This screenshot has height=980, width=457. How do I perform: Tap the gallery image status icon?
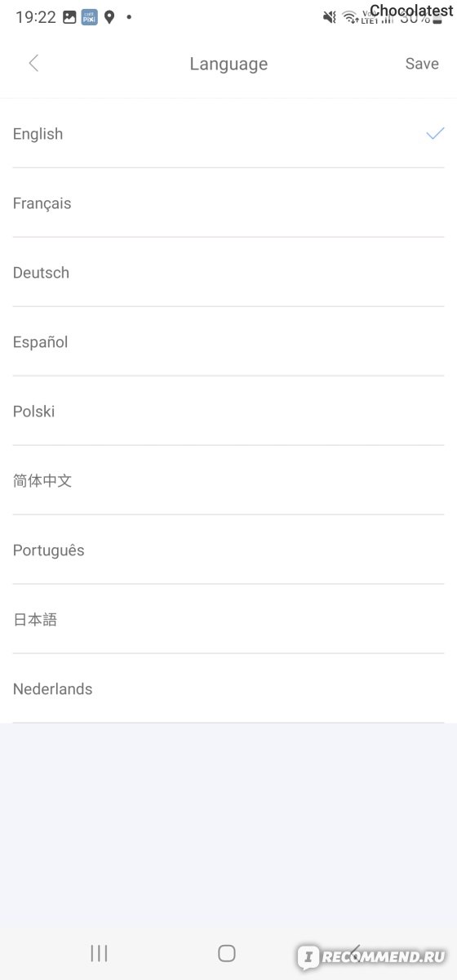(x=69, y=17)
